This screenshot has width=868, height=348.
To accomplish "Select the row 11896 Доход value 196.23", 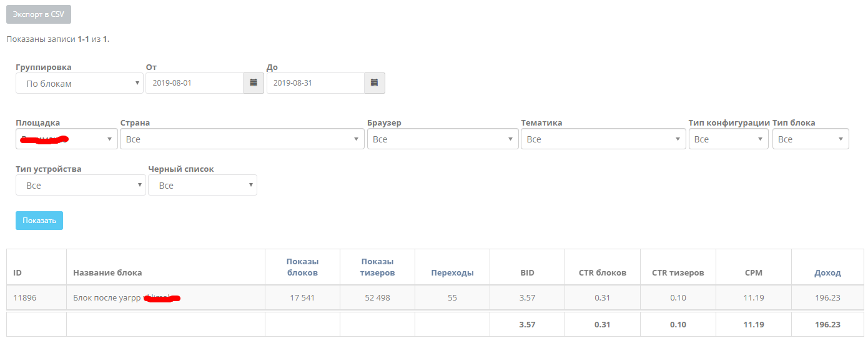I will [x=827, y=297].
